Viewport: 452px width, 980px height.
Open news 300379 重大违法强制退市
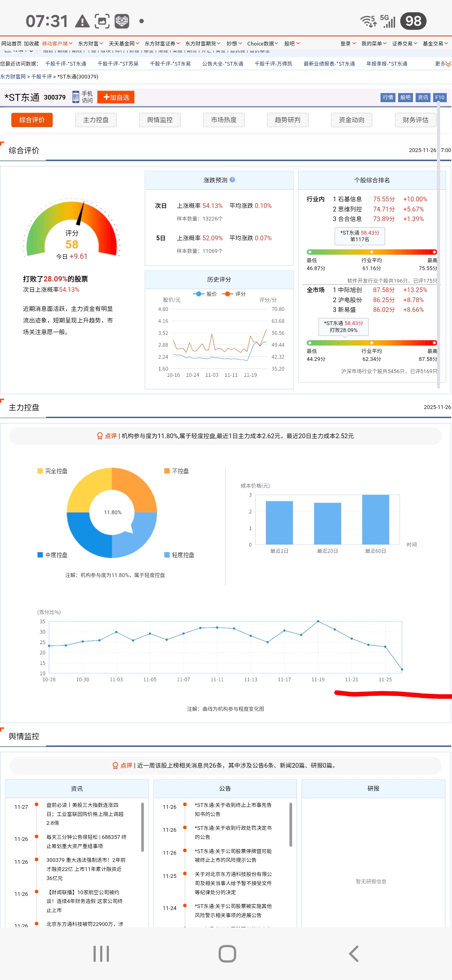coord(86,869)
